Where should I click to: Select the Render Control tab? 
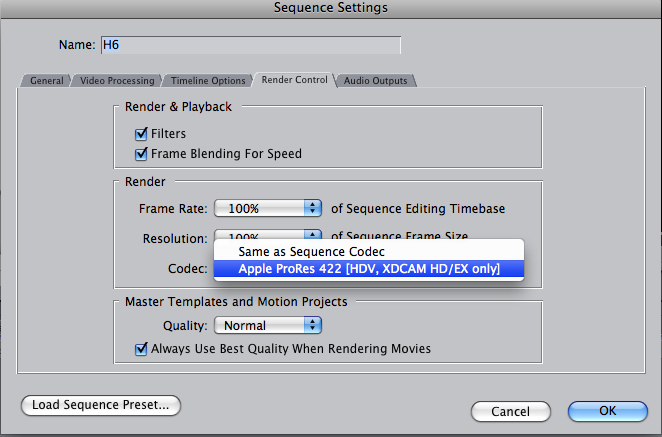(294, 80)
